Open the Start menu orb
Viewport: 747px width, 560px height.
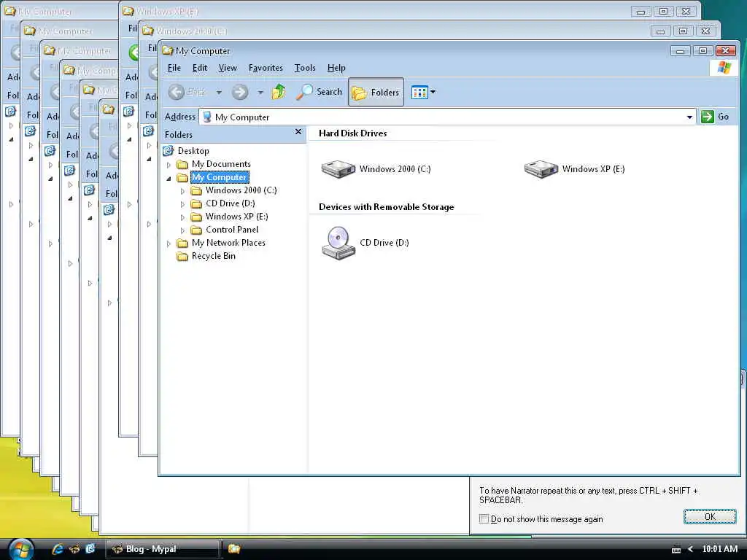click(21, 550)
